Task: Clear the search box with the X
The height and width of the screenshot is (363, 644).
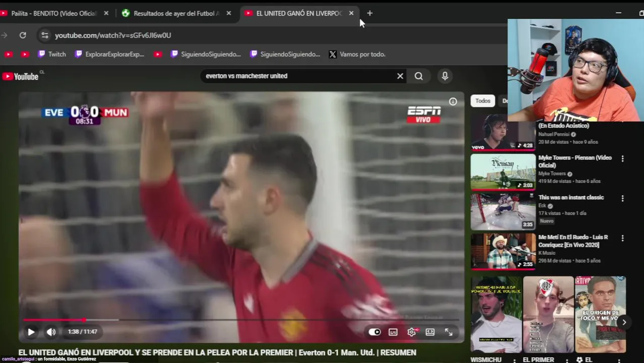Action: [400, 76]
